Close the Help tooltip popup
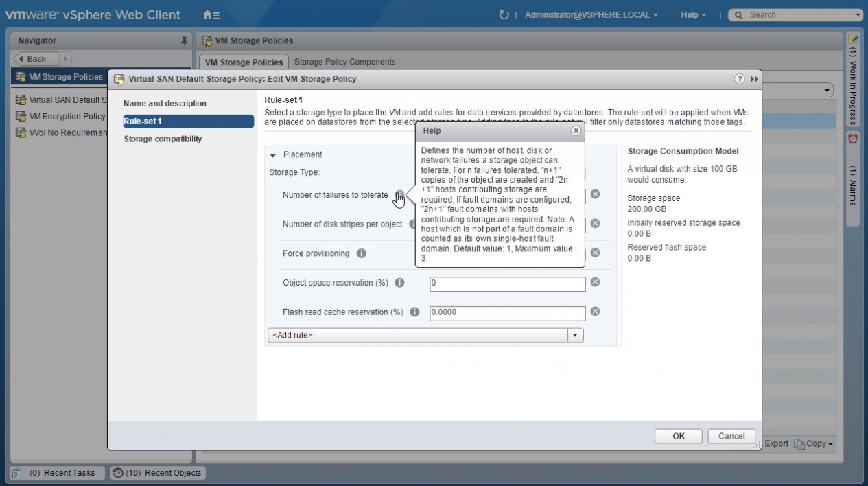Image resolution: width=868 pixels, height=486 pixels. point(576,130)
